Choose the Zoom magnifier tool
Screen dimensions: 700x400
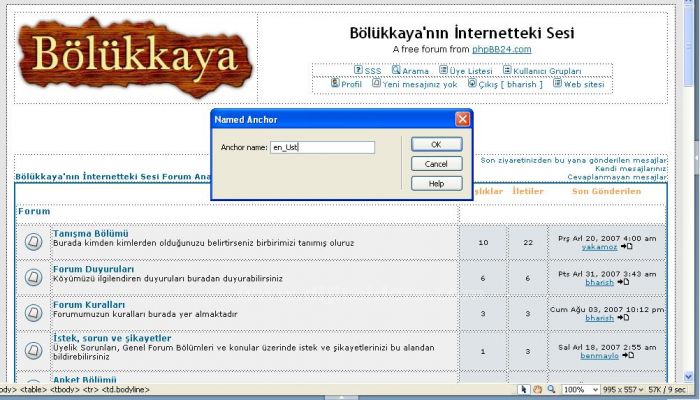point(550,389)
